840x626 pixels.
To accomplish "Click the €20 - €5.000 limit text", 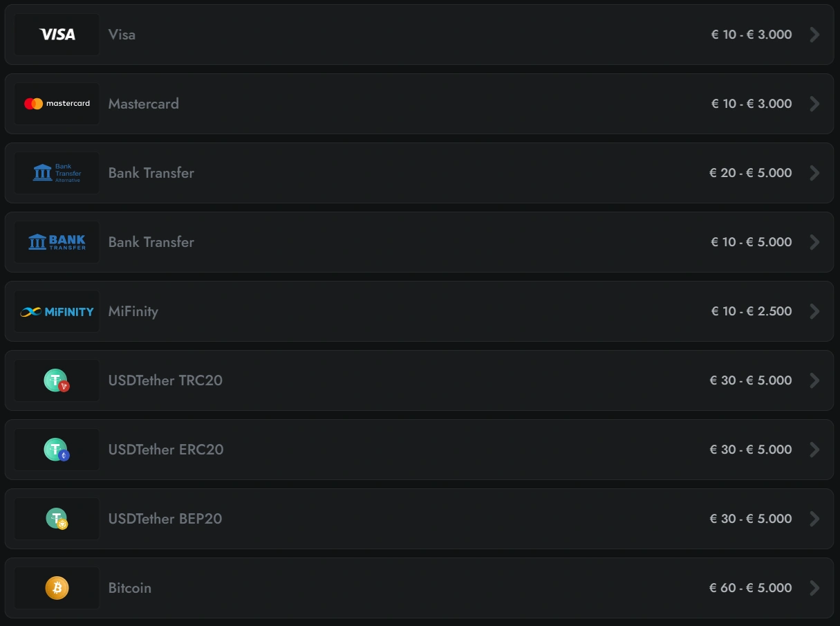I will pos(750,173).
